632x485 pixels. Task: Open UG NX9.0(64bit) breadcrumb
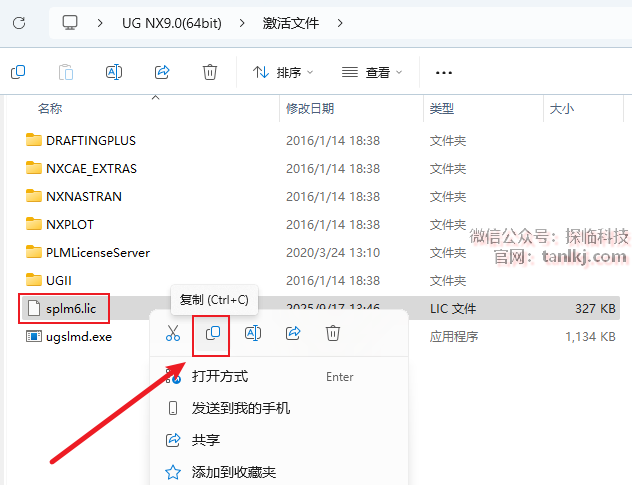click(x=172, y=23)
